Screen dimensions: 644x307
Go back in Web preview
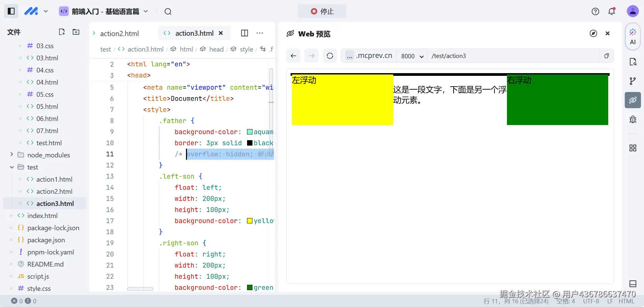(294, 56)
